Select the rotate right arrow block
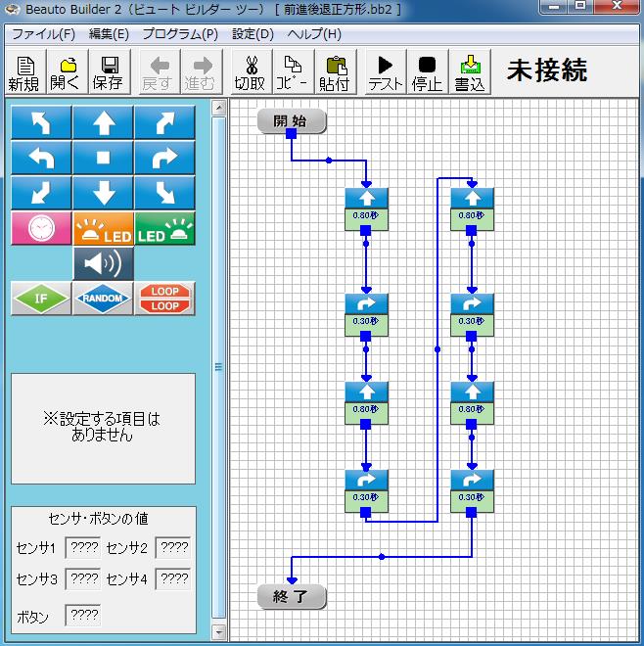 coord(164,158)
